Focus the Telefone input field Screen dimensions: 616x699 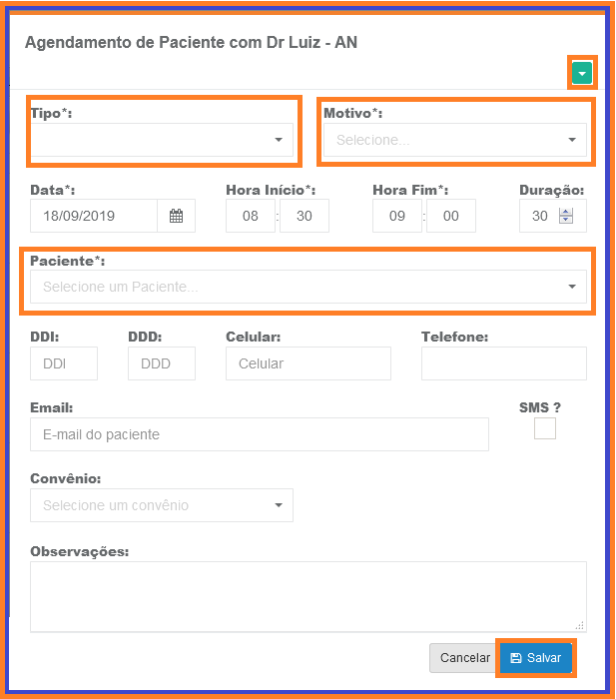coord(503,363)
